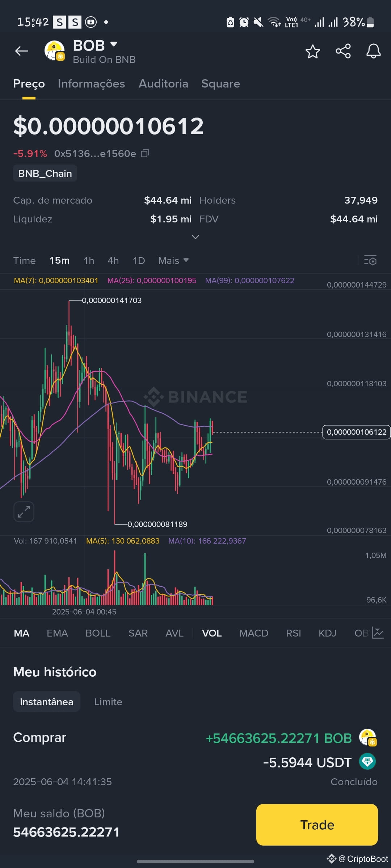Tap the Meu saldo balance 54663625.22271

[66, 832]
